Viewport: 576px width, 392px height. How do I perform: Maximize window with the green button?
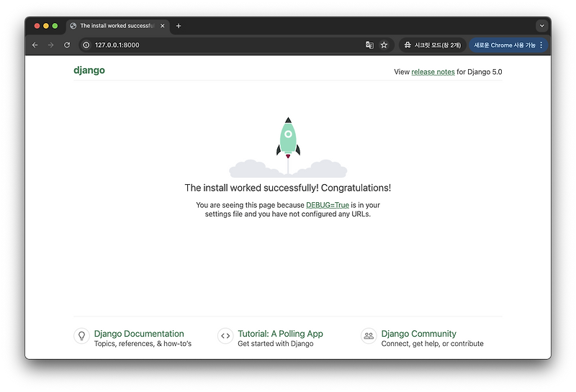55,26
